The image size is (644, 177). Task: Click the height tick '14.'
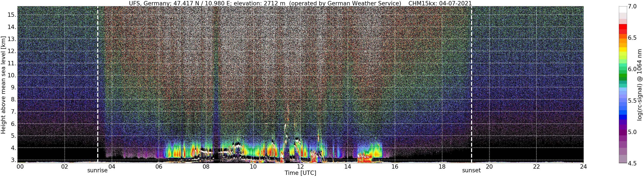pos(12,27)
